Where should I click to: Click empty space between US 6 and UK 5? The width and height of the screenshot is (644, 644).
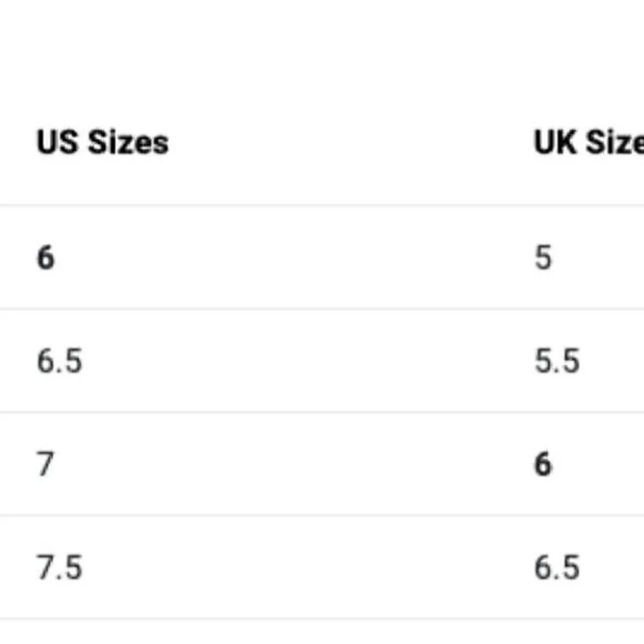coord(294,258)
